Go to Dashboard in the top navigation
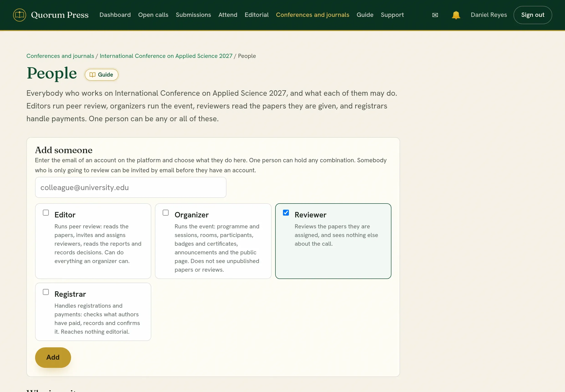Screen dimensions: 565x392 click(115, 15)
